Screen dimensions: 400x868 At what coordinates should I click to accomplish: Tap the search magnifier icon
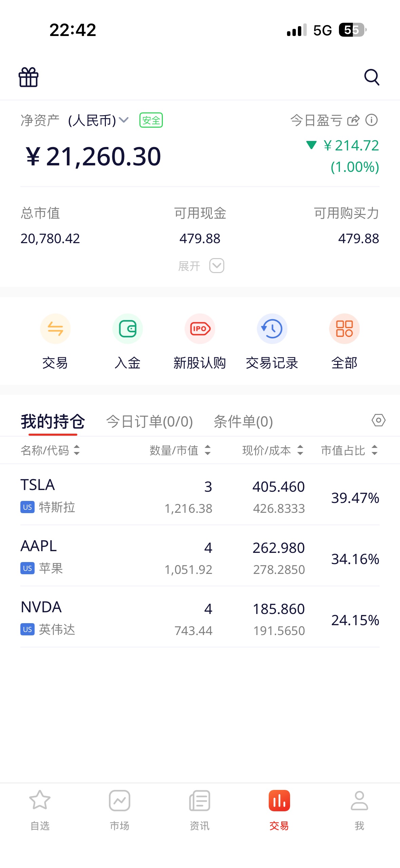click(372, 77)
